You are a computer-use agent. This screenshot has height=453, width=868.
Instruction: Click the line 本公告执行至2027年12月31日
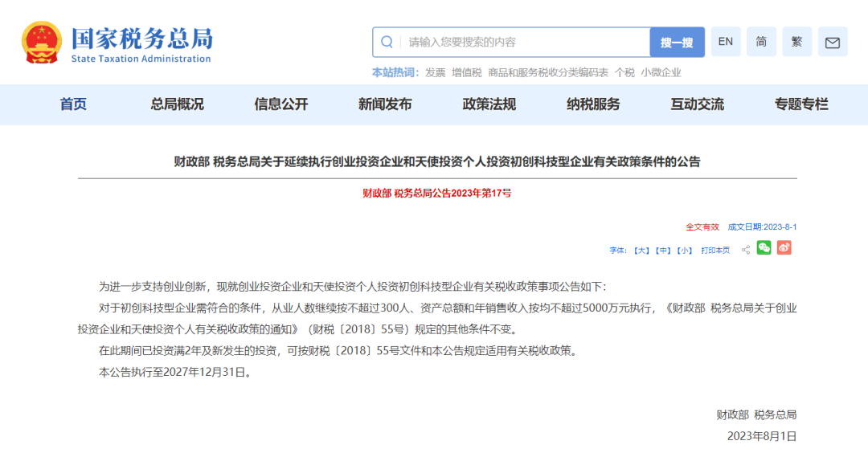click(177, 372)
